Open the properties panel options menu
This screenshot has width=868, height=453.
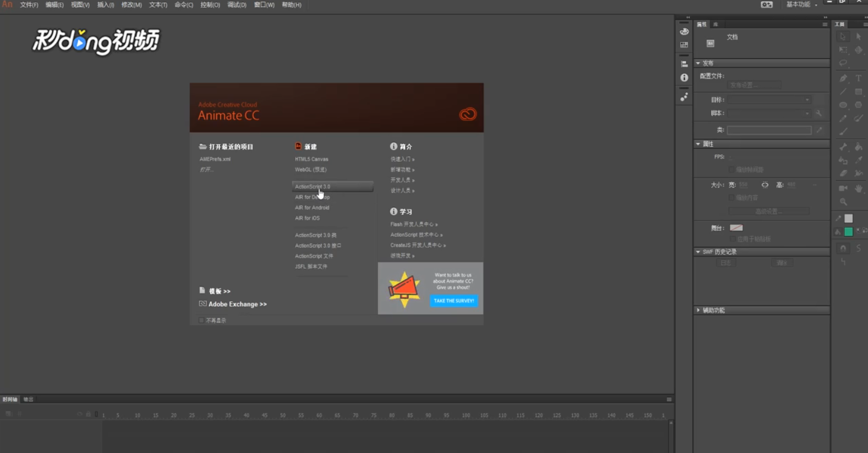825,25
